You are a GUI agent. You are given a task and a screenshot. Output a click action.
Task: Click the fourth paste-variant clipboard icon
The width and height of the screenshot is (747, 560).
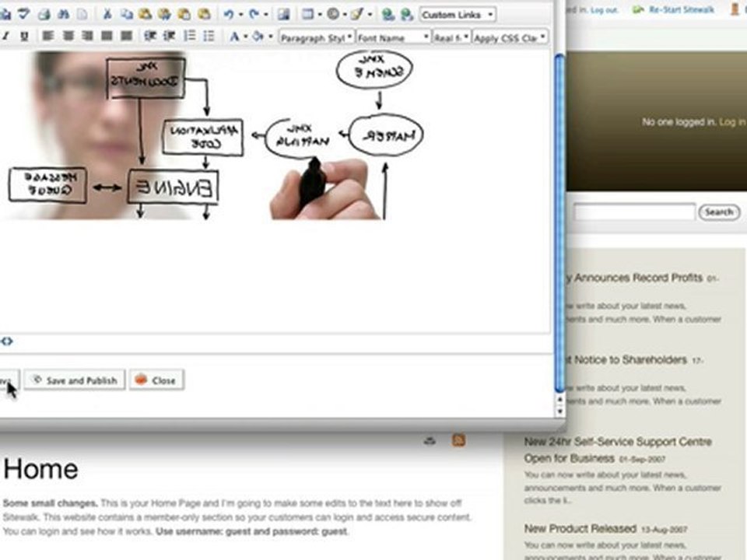pos(204,14)
